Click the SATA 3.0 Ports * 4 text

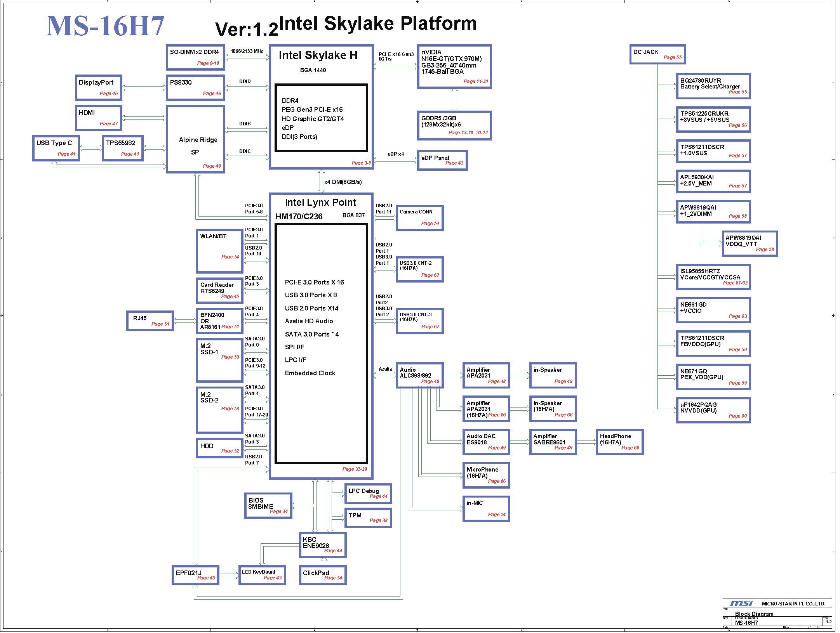click(x=312, y=334)
